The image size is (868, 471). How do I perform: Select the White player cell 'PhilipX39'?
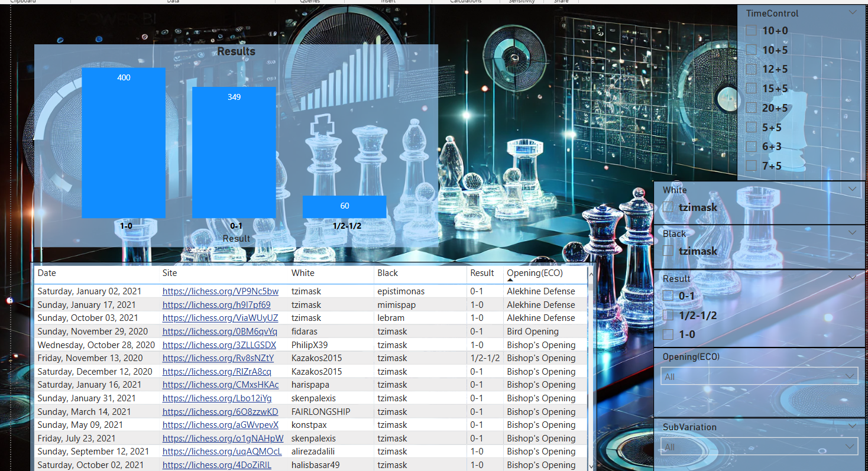pos(310,345)
